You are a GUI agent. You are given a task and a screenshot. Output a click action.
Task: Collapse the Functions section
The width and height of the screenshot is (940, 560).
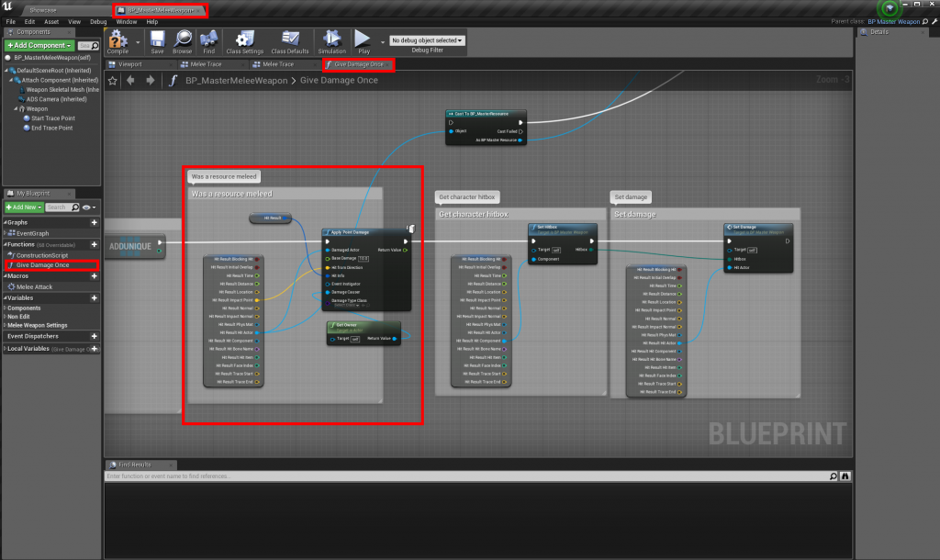[6, 244]
